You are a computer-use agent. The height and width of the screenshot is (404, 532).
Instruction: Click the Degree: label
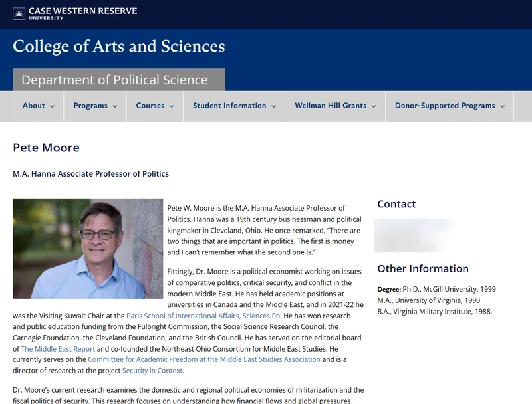tap(389, 290)
